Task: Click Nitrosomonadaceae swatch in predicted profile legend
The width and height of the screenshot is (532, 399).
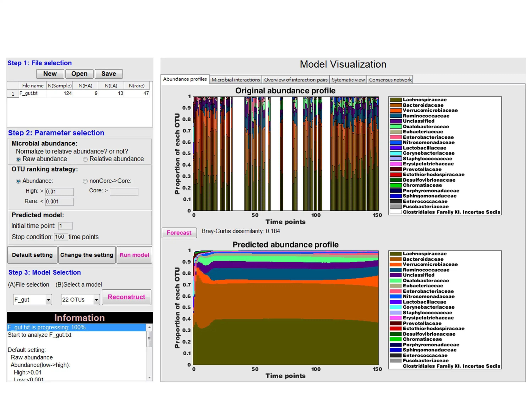Action: click(396, 297)
